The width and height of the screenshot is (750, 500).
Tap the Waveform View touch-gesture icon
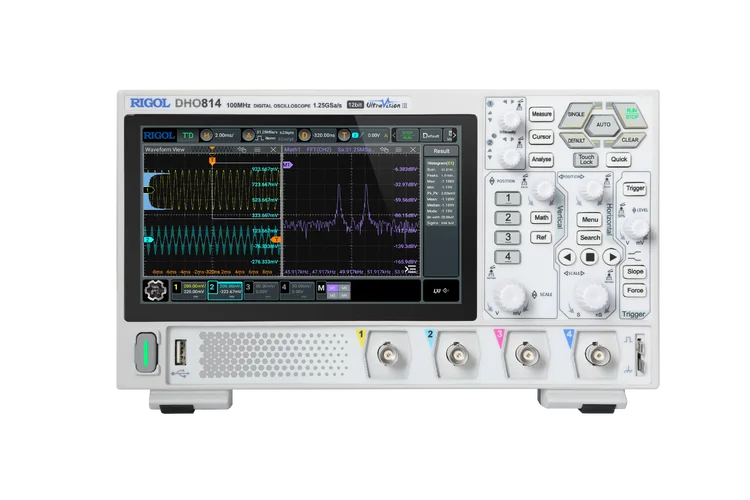click(x=242, y=150)
